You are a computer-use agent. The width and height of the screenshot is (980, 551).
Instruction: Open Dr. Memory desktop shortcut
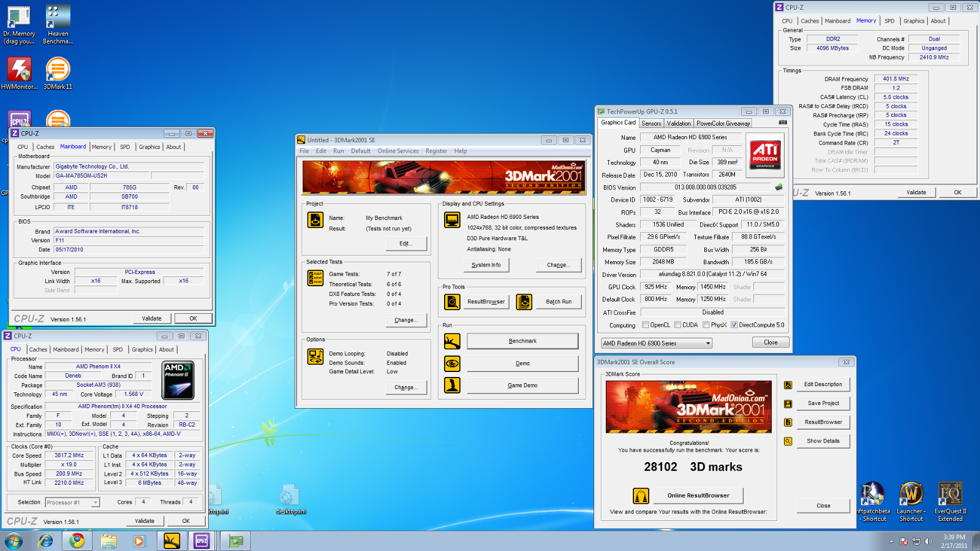(x=19, y=25)
